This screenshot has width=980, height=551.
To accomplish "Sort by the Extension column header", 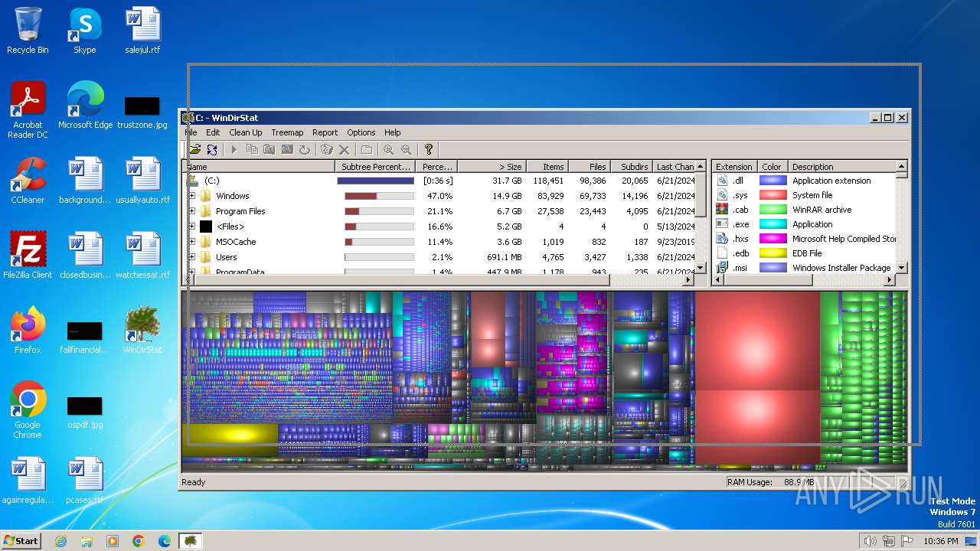I will click(733, 166).
